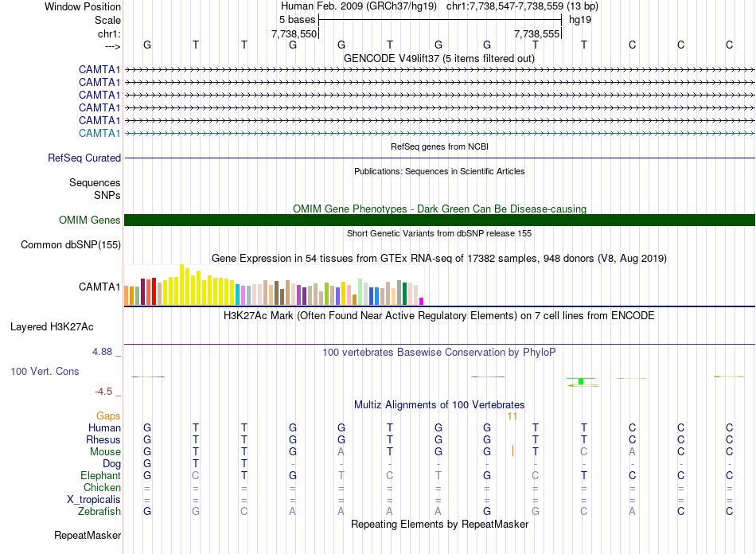This screenshot has height=554, width=756.
Task: Select the dark green OMIM Genes bar
Action: [439, 220]
